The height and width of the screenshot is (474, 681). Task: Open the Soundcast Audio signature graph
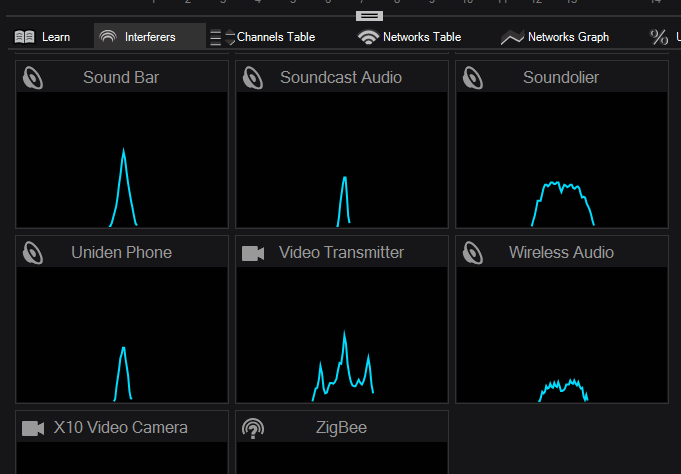[x=342, y=159]
